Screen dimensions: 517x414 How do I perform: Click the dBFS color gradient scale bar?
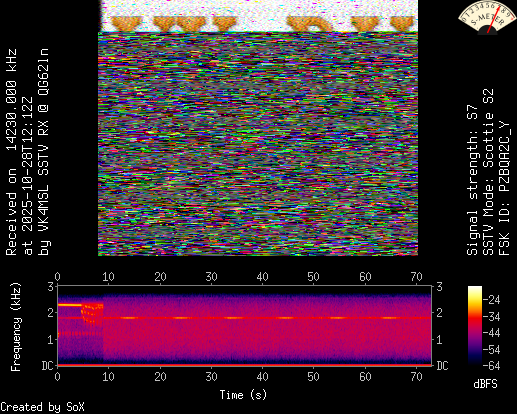pos(475,326)
